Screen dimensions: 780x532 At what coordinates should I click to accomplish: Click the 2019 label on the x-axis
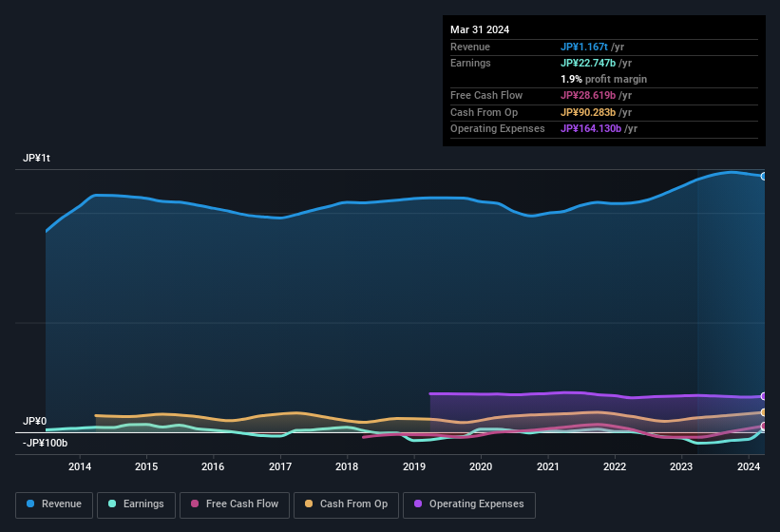point(414,466)
